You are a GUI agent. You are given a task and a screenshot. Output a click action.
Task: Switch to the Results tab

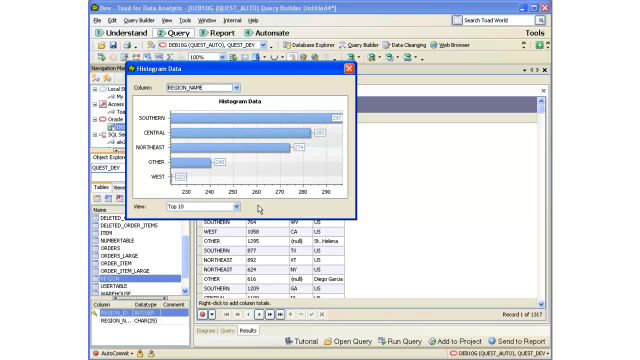pyautogui.click(x=248, y=331)
